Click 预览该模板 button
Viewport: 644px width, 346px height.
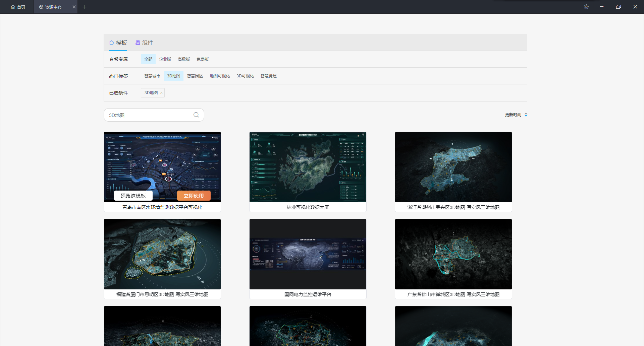click(133, 196)
